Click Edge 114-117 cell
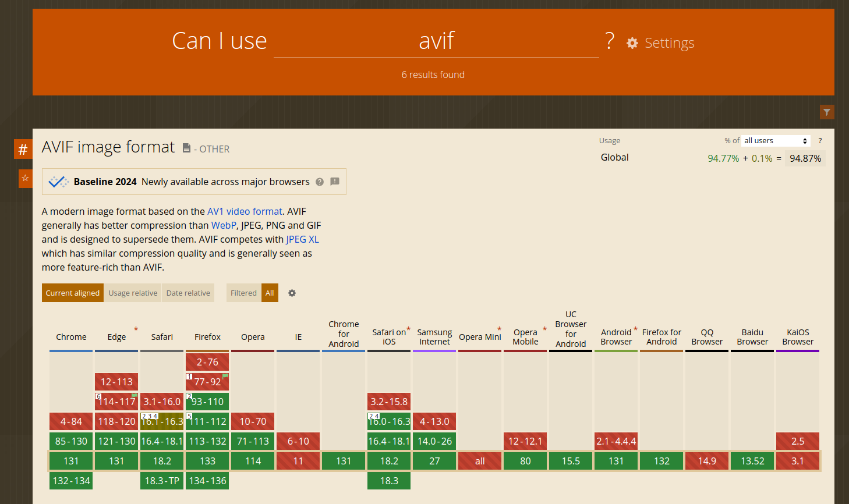 tap(116, 402)
